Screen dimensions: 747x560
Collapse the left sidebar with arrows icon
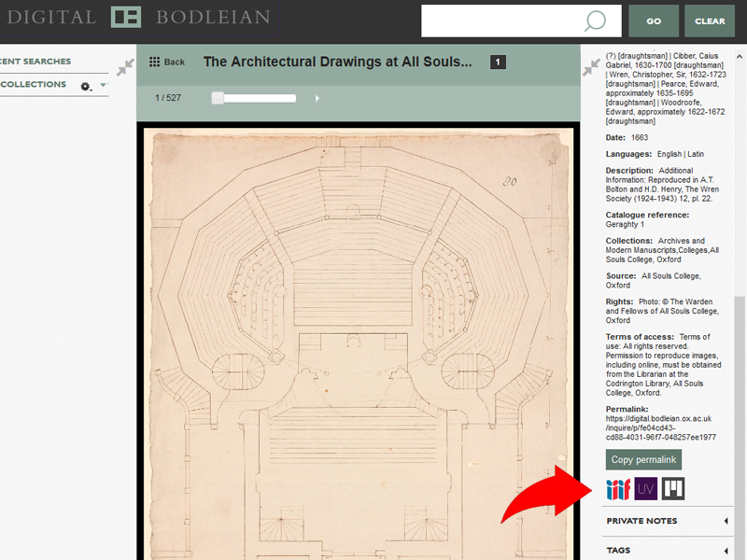(126, 67)
